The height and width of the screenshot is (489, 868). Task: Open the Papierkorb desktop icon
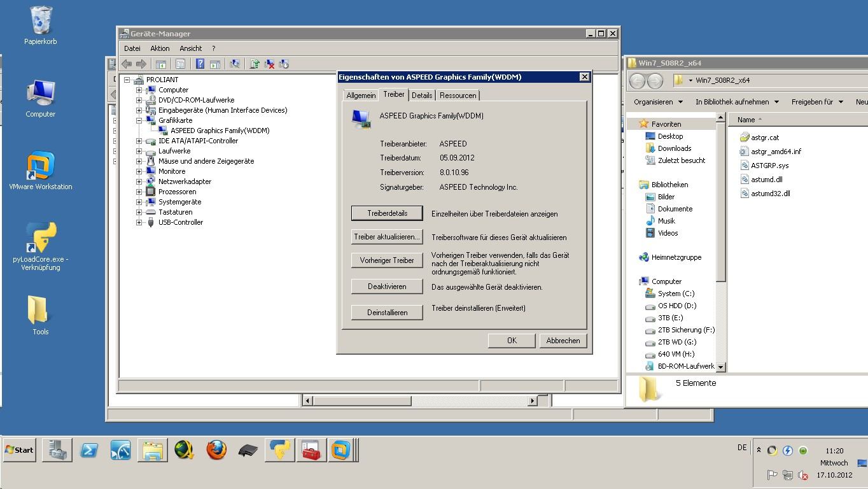point(41,25)
